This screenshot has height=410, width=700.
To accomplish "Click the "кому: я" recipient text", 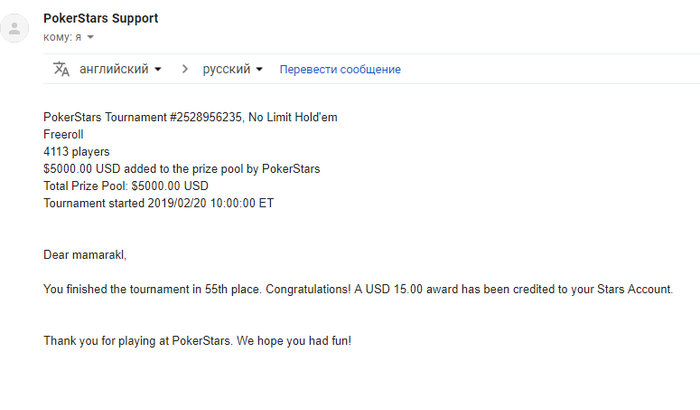I will 62,37.
